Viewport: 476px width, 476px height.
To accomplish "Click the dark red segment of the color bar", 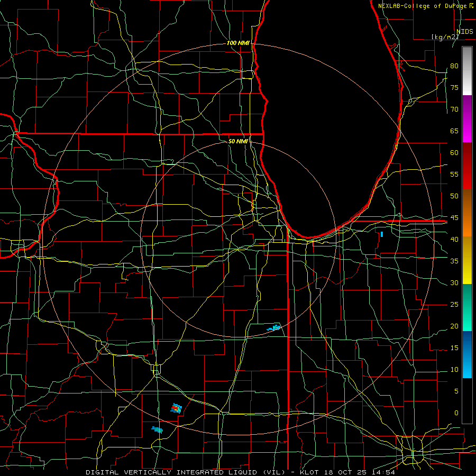I will (x=467, y=166).
